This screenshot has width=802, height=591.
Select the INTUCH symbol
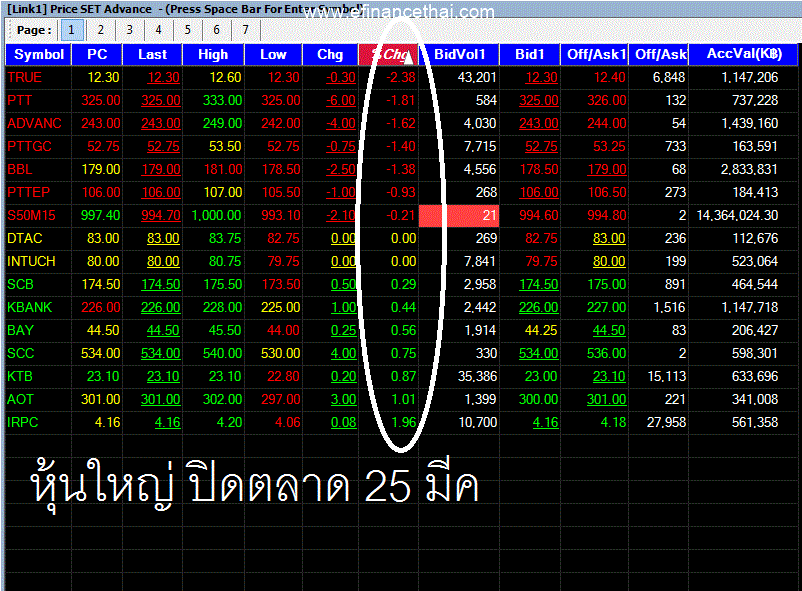pos(31,261)
